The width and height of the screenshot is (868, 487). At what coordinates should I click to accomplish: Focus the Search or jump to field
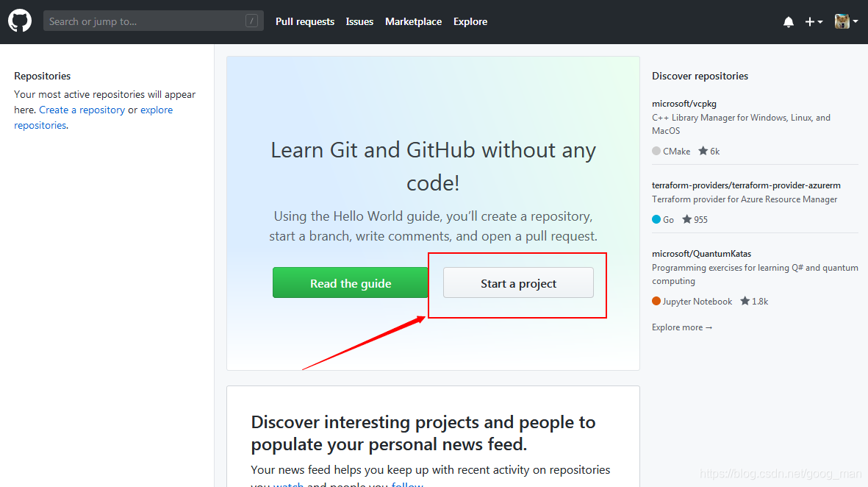pyautogui.click(x=154, y=21)
